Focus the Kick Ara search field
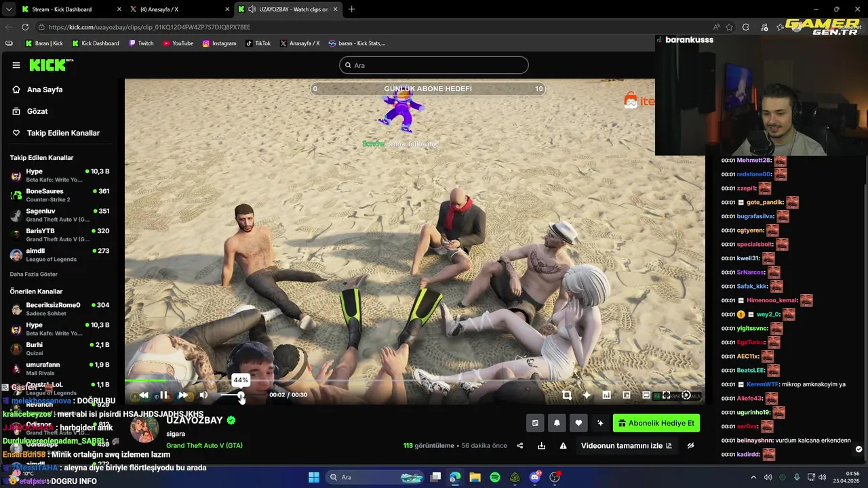This screenshot has width=868, height=488. click(x=434, y=65)
